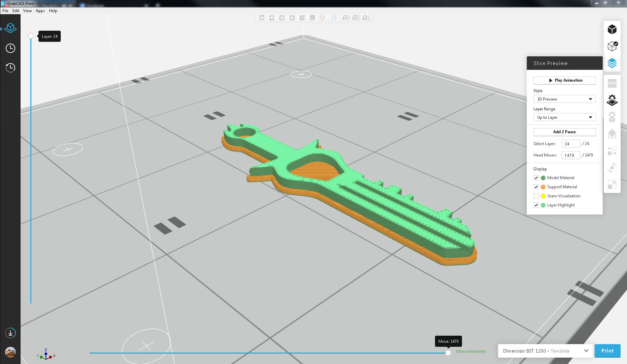Enable the Seam Visualization checkbox
Screen dimensions: 627x364
(536, 196)
